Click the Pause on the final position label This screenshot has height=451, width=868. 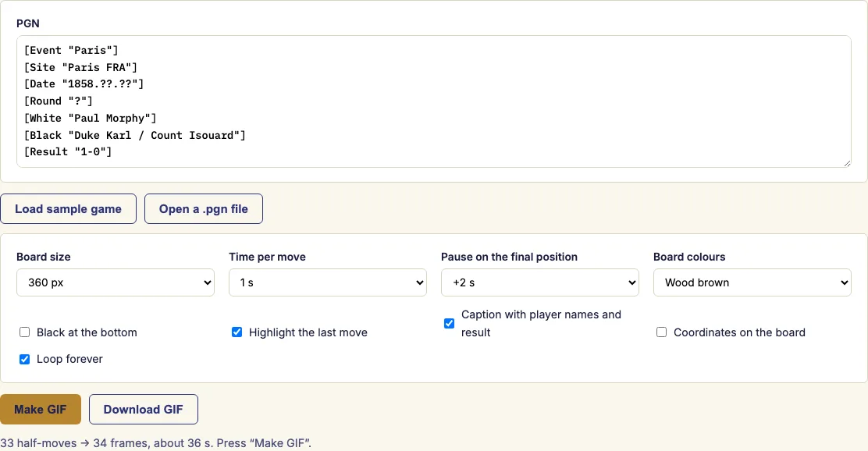(509, 257)
